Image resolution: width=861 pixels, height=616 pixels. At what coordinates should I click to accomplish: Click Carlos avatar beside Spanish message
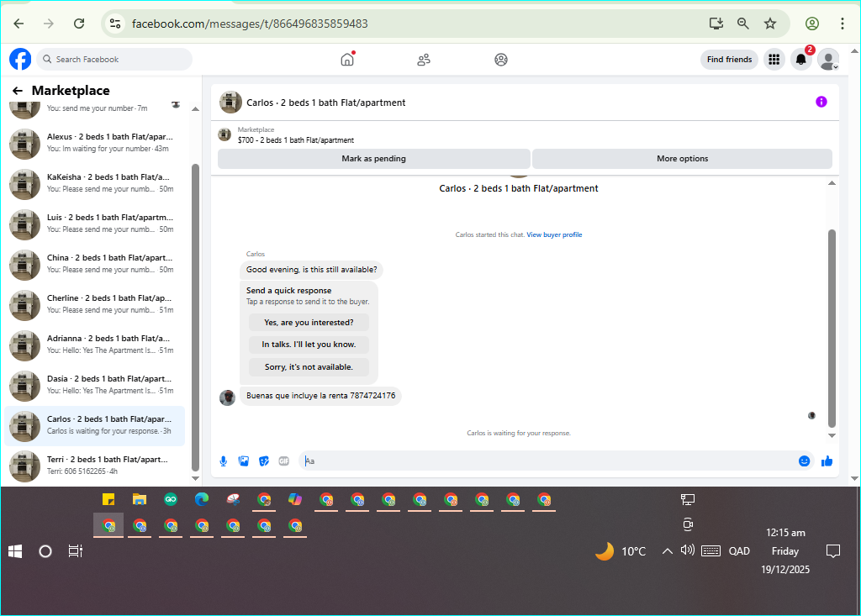pos(227,398)
